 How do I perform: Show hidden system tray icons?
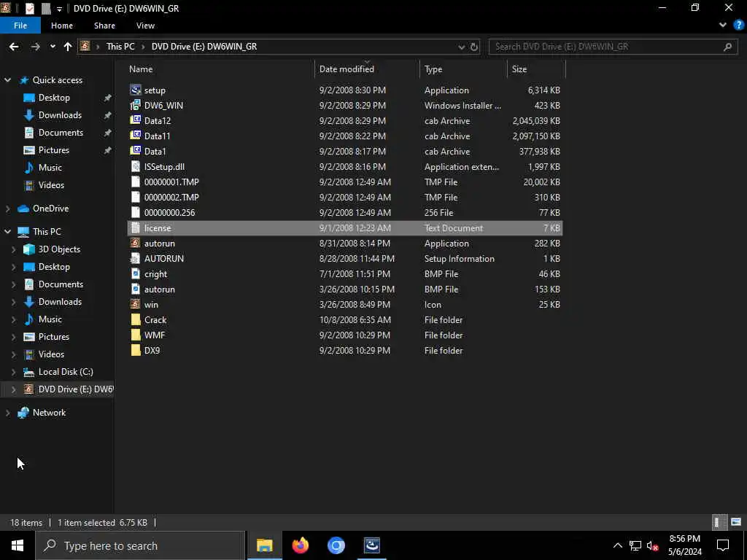[617, 545]
